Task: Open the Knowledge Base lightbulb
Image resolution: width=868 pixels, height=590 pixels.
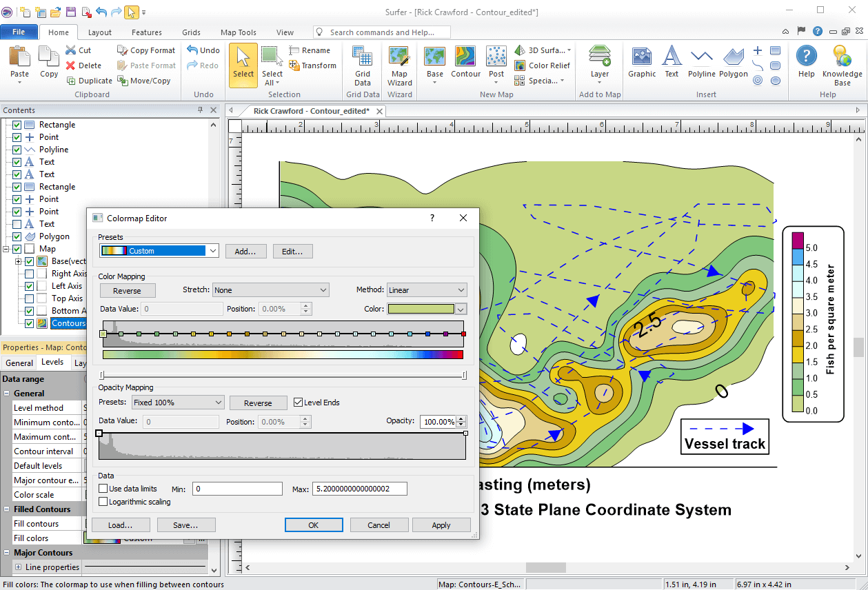Action: tap(842, 57)
